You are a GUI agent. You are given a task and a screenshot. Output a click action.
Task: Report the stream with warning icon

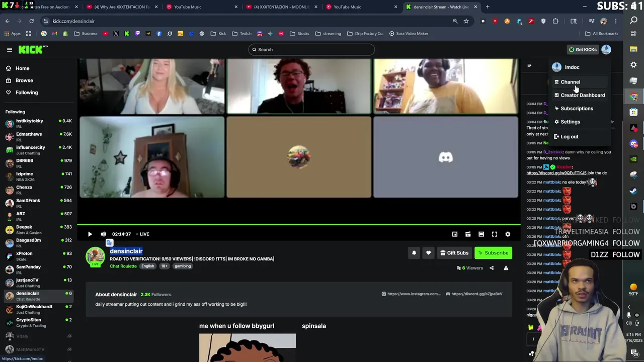[506, 268]
